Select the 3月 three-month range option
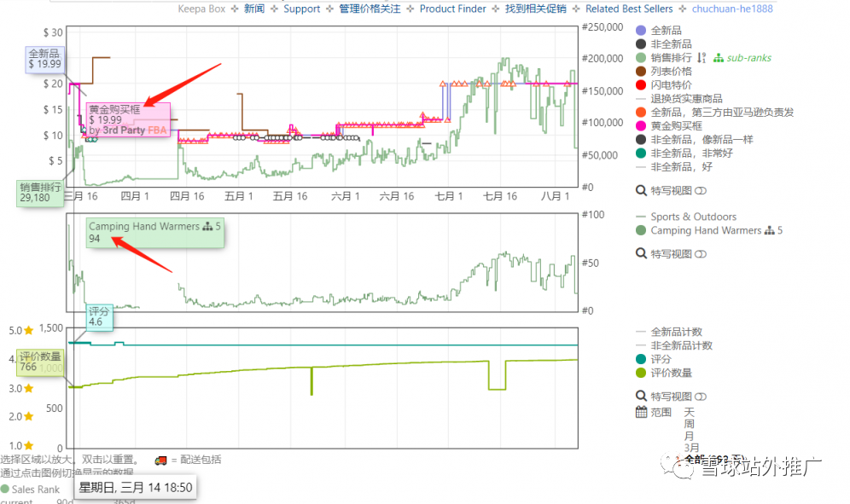Screen dimensions: 850x504 click(x=691, y=449)
